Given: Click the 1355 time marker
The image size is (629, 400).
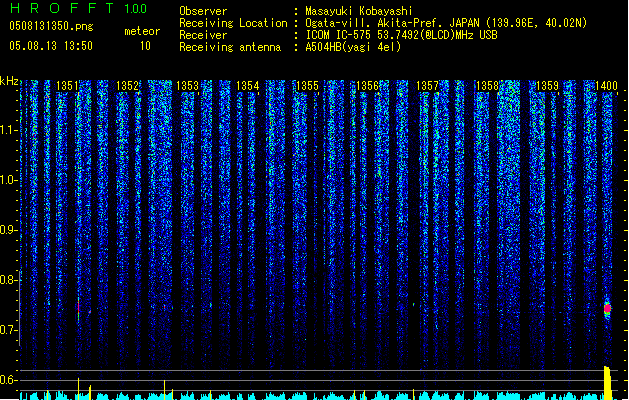Looking at the screenshot, I should tap(307, 85).
